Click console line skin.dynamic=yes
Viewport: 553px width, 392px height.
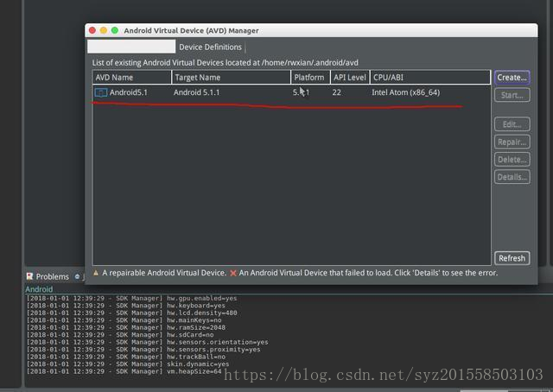coord(128,364)
